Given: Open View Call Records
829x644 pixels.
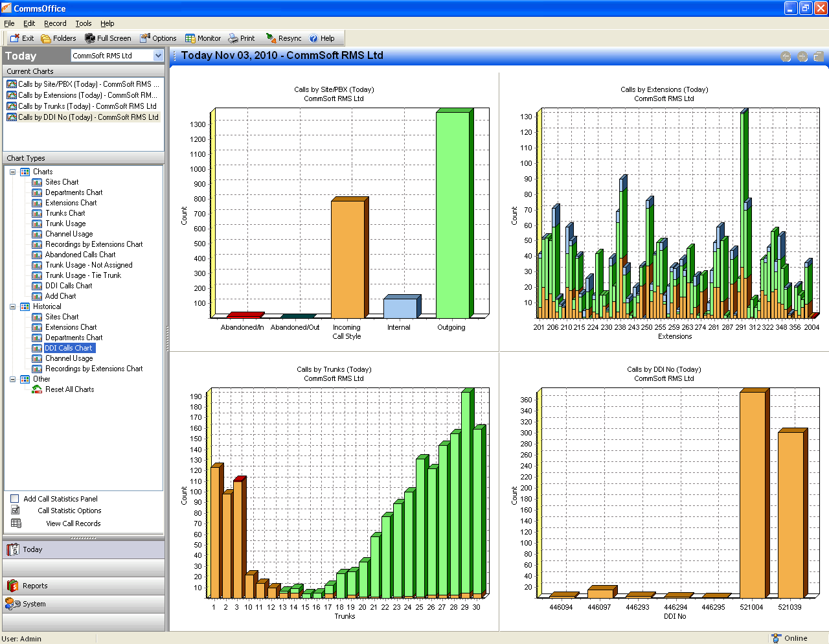Looking at the screenshot, I should click(73, 523).
